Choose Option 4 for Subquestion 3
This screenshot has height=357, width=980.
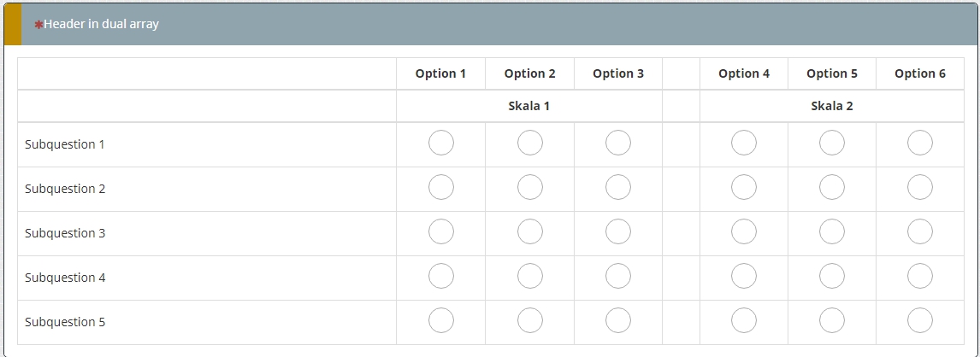click(744, 232)
